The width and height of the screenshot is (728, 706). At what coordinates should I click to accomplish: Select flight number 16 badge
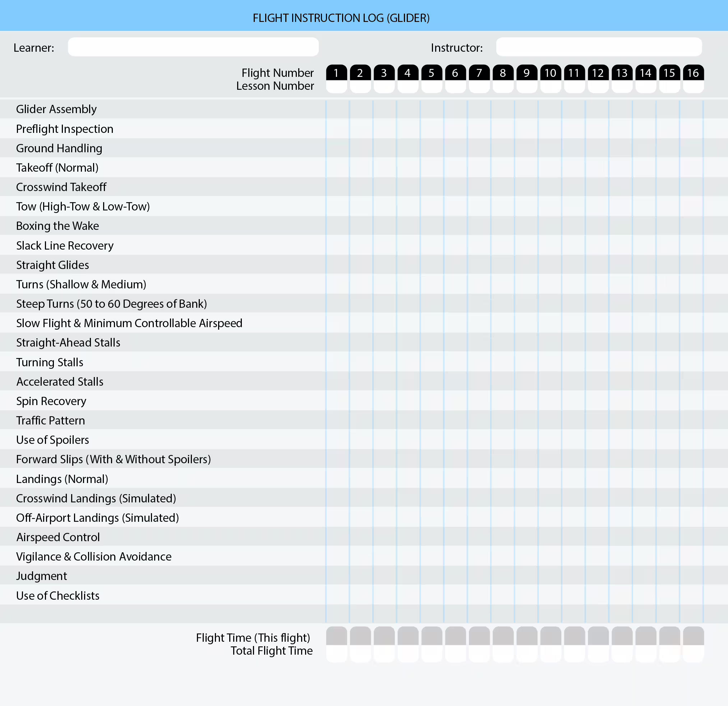click(693, 73)
